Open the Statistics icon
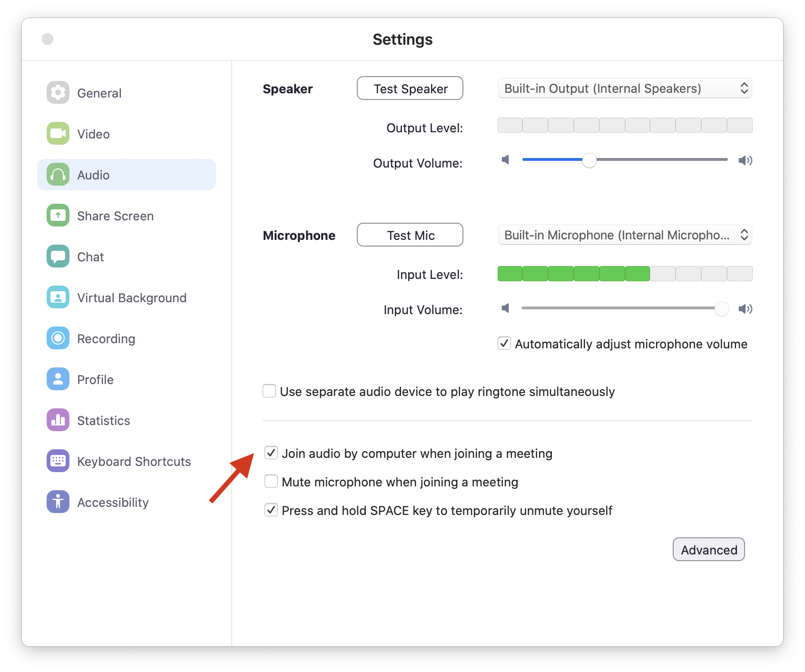 click(58, 420)
